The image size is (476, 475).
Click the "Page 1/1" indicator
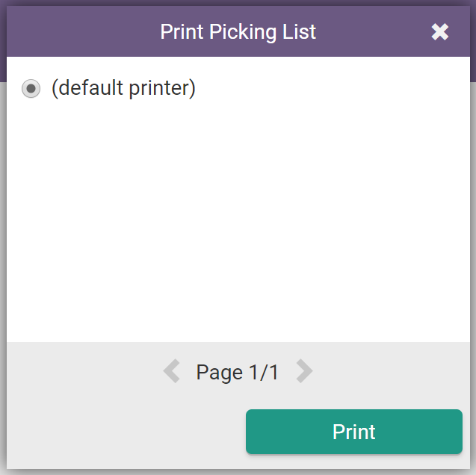(x=238, y=372)
